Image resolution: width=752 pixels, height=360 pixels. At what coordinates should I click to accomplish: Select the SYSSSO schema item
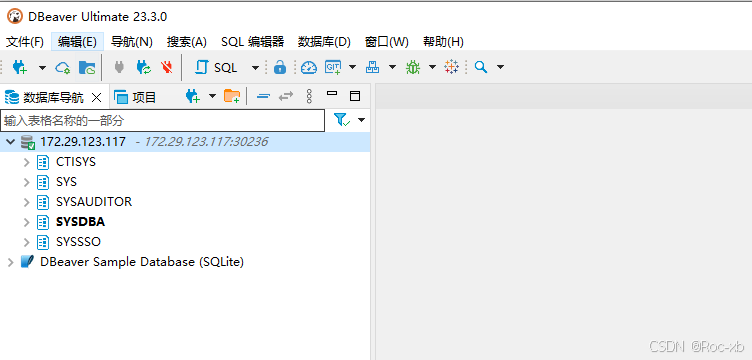click(x=79, y=242)
